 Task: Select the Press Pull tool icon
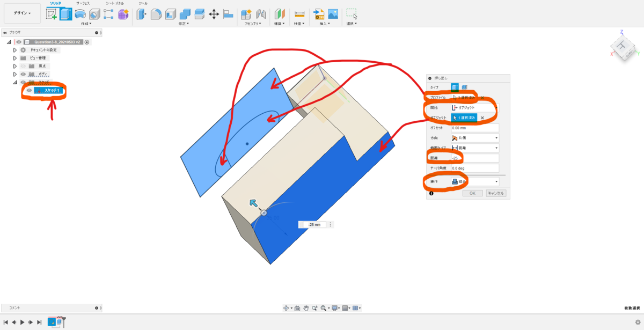pos(142,14)
